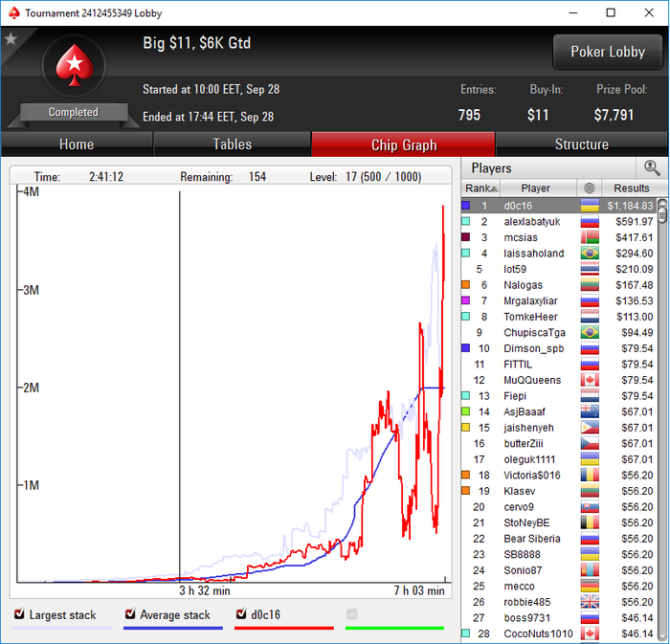Click the Slovakia flag beside cervo9
Image resolution: width=670 pixels, height=644 pixels.
point(590,507)
